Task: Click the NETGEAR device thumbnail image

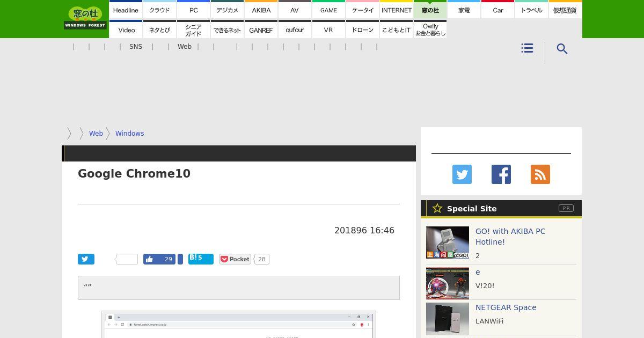Action: [448, 319]
